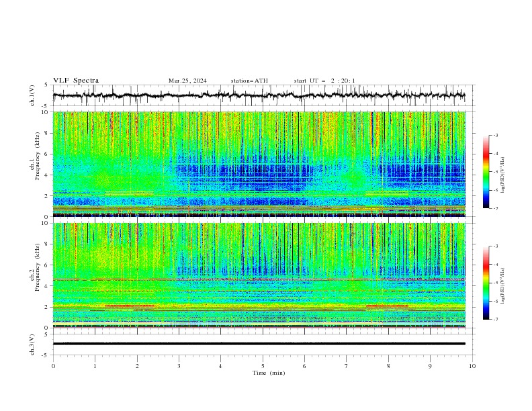Click the ch.1 voltage waveform trace panel
Screen dimensions: 532x411
click(x=259, y=95)
